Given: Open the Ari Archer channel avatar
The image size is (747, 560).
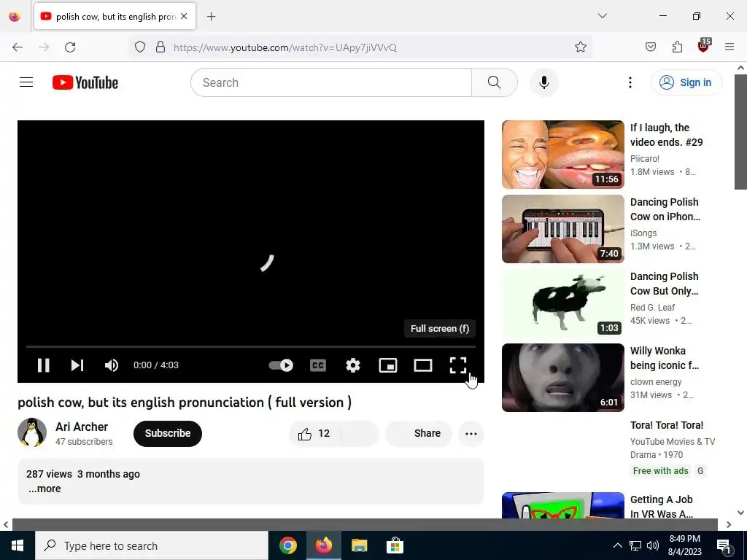Looking at the screenshot, I should (32, 432).
